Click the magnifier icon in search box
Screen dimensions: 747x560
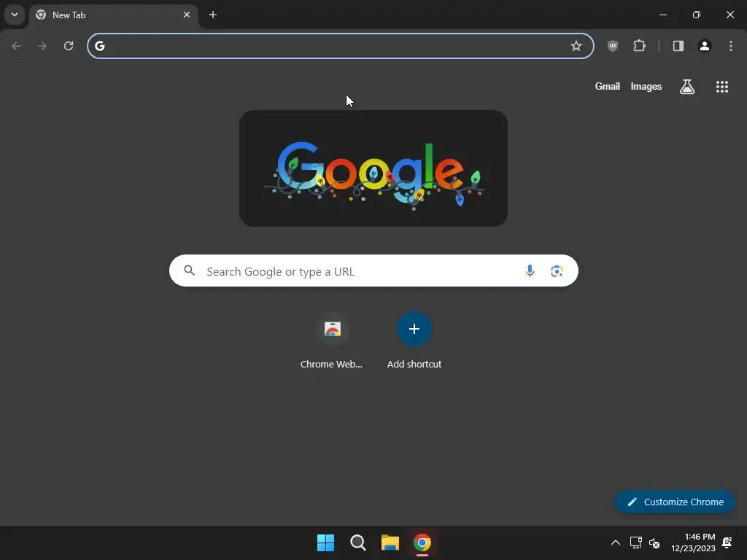pyautogui.click(x=190, y=271)
